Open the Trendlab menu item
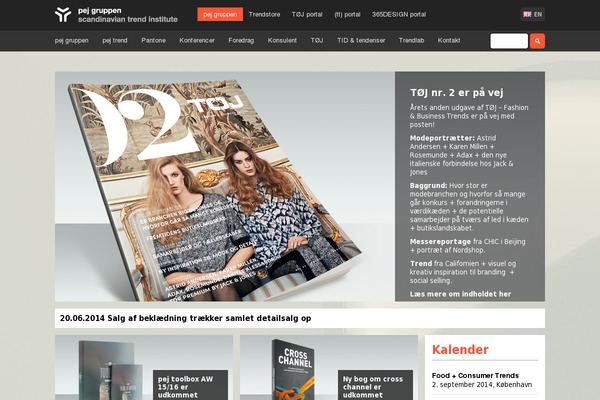 411,41
